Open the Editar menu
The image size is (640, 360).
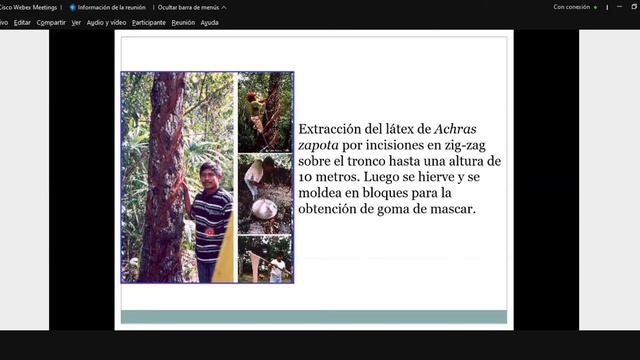[x=22, y=23]
